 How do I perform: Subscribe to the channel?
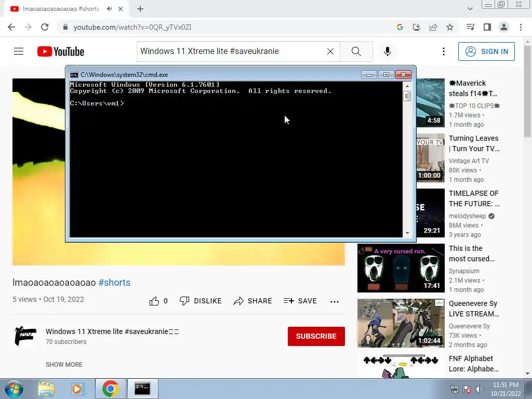[x=316, y=336]
